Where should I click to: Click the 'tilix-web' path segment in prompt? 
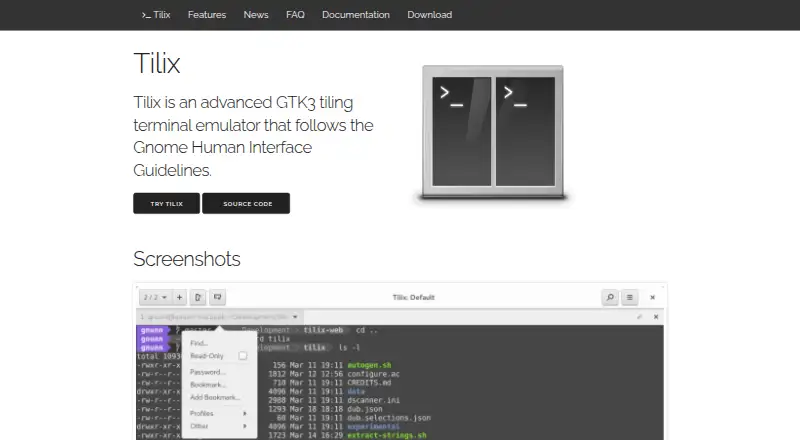323,330
